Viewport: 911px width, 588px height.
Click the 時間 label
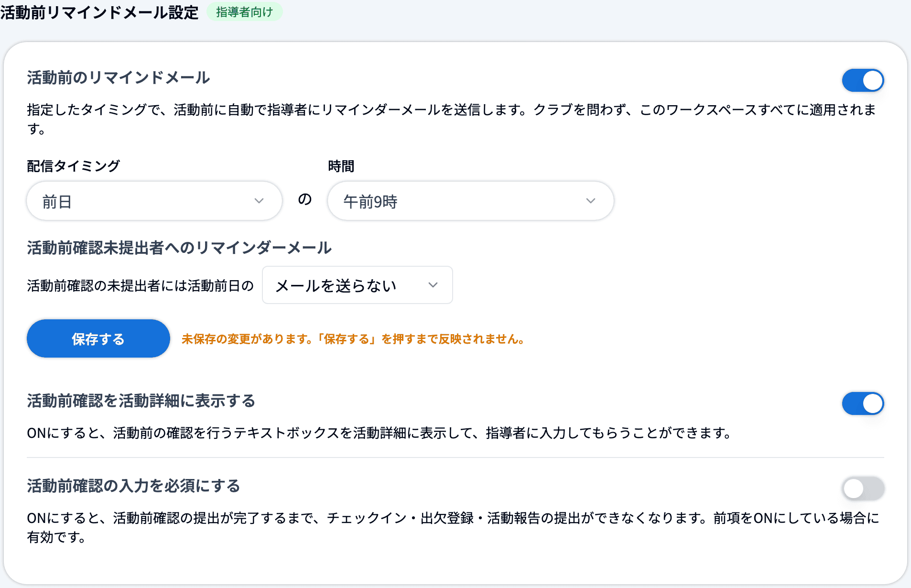point(341,166)
